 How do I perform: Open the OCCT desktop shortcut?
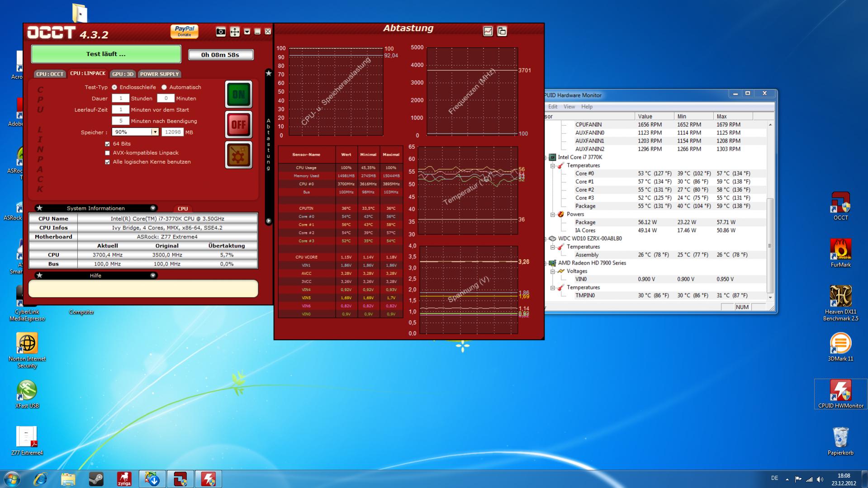pyautogui.click(x=840, y=206)
